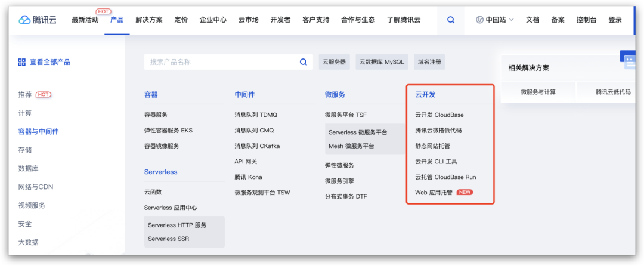Select 大数据 in the sidebar
The width and height of the screenshot is (644, 266).
point(29,242)
